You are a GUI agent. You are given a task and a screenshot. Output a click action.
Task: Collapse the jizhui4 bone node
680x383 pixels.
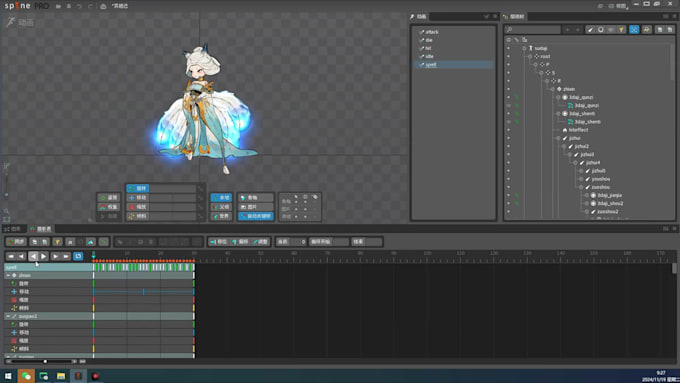pyautogui.click(x=575, y=163)
